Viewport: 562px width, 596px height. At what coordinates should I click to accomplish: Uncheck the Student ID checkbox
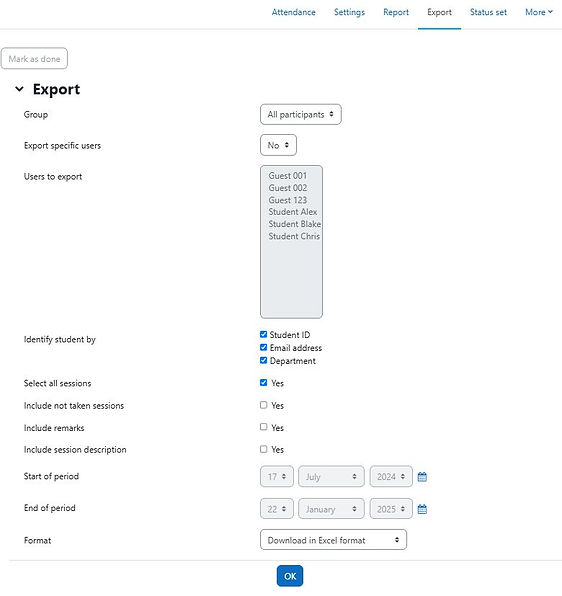tap(263, 334)
